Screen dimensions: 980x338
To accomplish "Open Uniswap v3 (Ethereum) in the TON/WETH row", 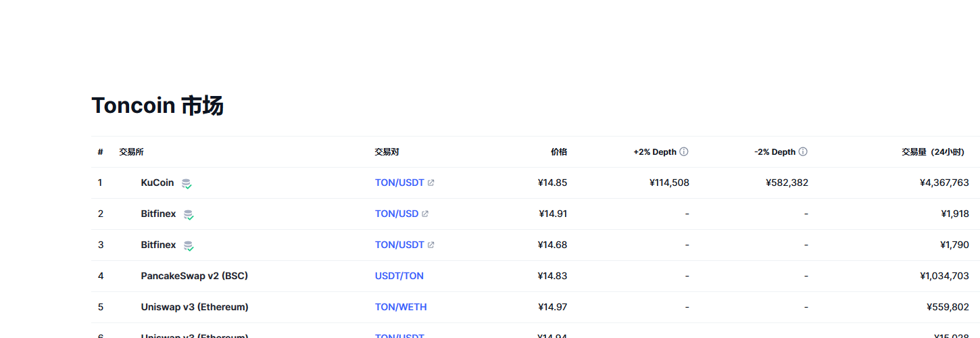I will (195, 307).
